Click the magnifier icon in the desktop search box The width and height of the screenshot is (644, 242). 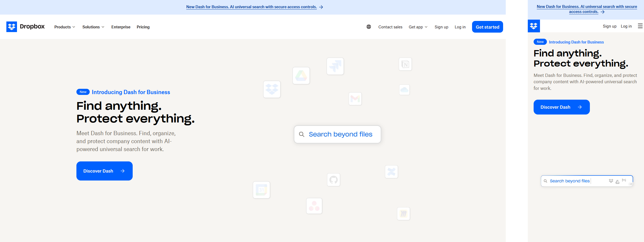click(x=302, y=134)
